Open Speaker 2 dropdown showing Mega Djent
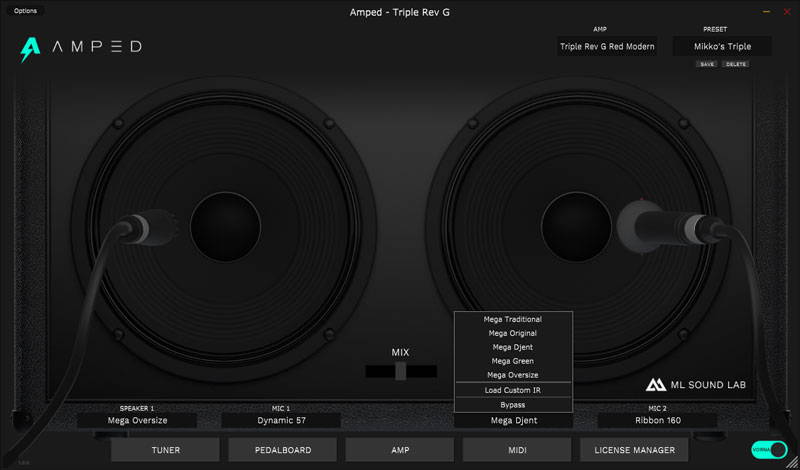 click(513, 420)
